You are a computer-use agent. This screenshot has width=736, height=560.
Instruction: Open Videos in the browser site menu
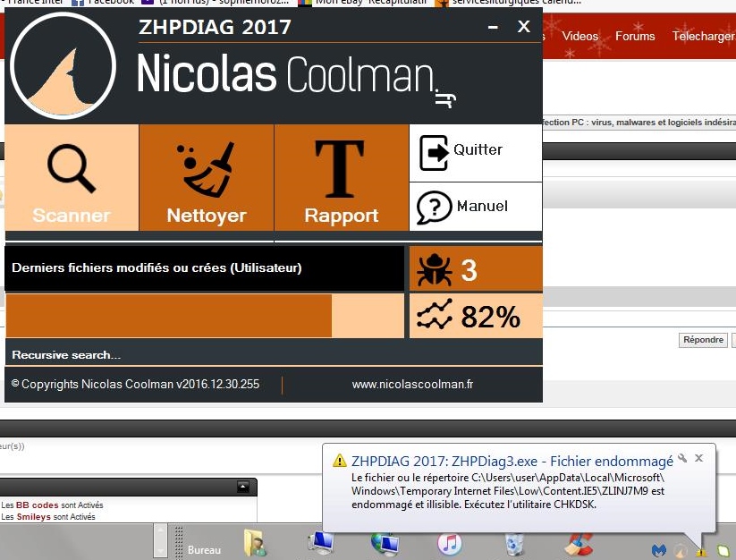click(x=580, y=36)
